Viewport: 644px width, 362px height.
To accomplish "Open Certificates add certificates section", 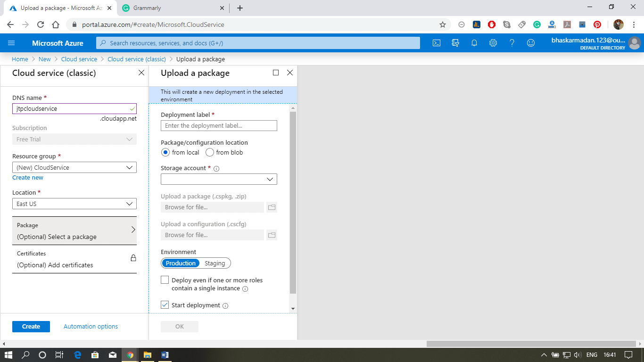I will coord(74,259).
